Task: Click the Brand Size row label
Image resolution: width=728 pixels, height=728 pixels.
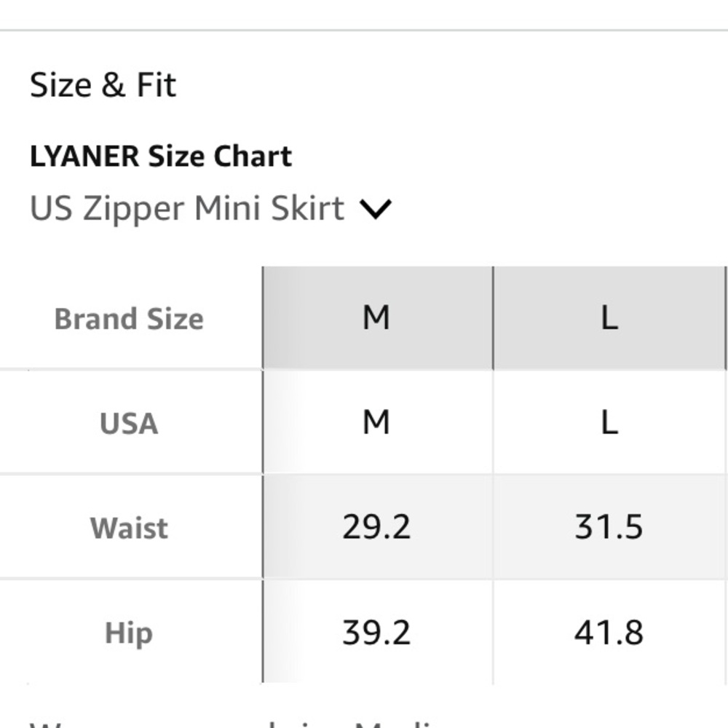Action: (129, 319)
